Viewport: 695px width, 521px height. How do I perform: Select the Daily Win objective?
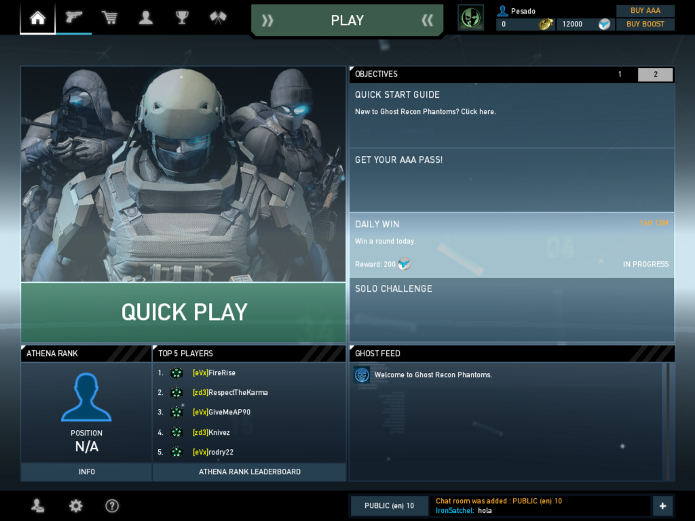click(x=512, y=245)
